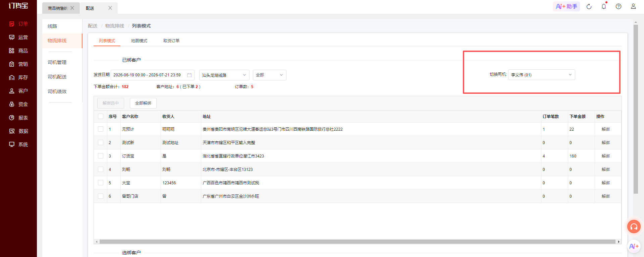
Task: Close the 配送 tab
Action: click(x=110, y=8)
